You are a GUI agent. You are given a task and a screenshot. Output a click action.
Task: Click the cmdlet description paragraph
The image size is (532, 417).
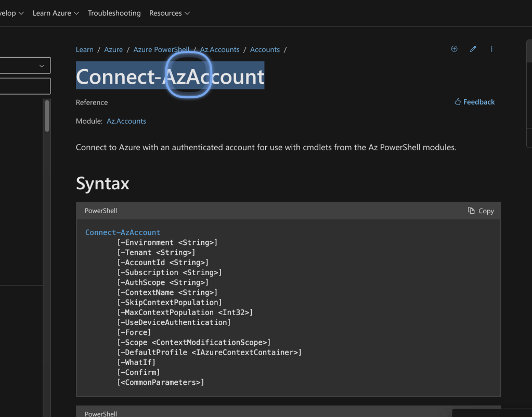pos(266,147)
